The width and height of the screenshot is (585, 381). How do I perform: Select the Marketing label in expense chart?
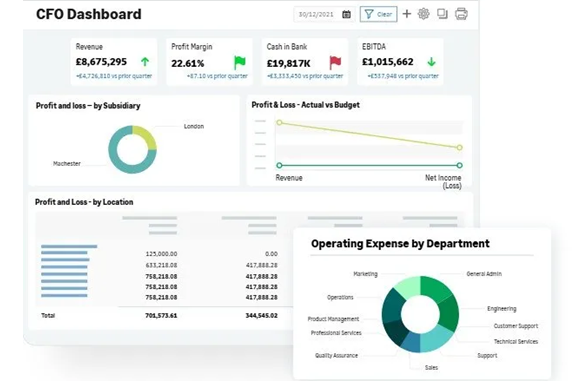click(x=365, y=274)
